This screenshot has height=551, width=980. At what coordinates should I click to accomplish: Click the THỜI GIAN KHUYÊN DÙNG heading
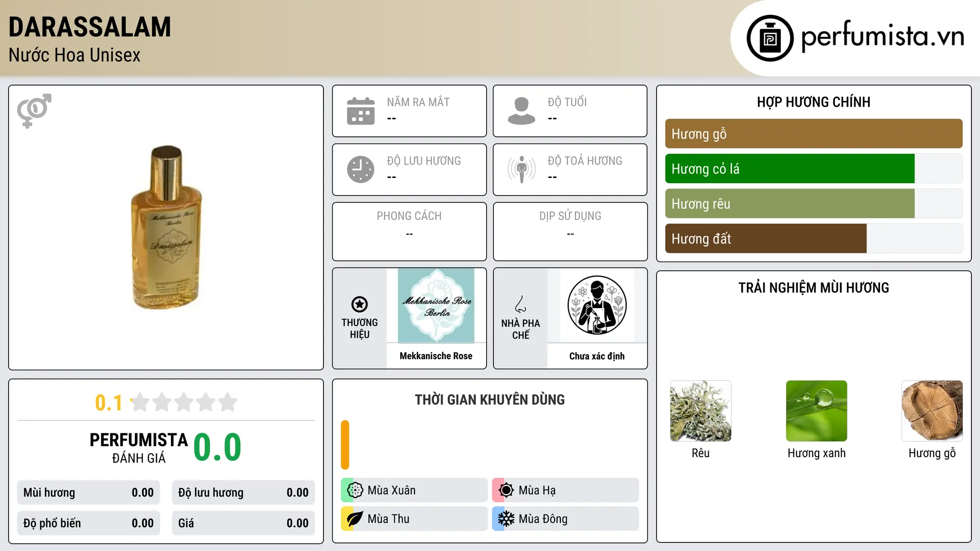(x=490, y=399)
